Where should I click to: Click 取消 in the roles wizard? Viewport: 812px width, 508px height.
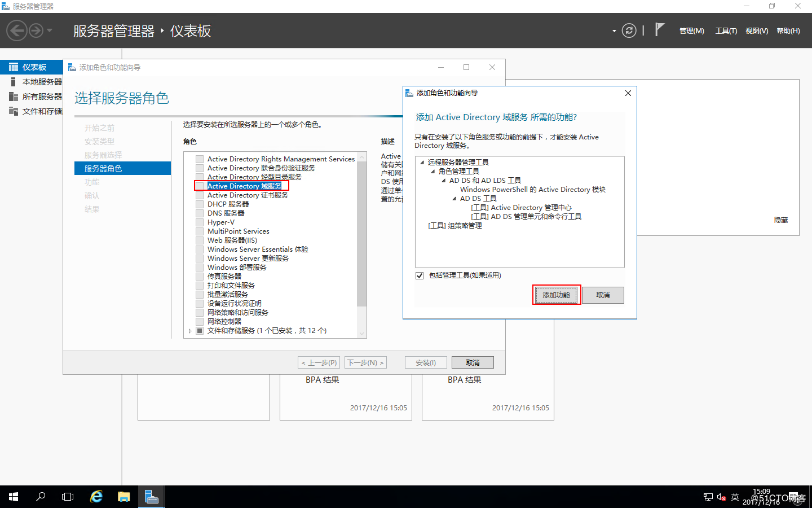[x=473, y=362]
